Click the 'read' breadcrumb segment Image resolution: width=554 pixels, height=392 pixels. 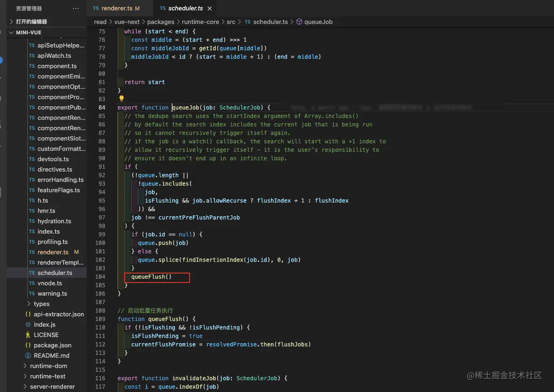pos(100,22)
